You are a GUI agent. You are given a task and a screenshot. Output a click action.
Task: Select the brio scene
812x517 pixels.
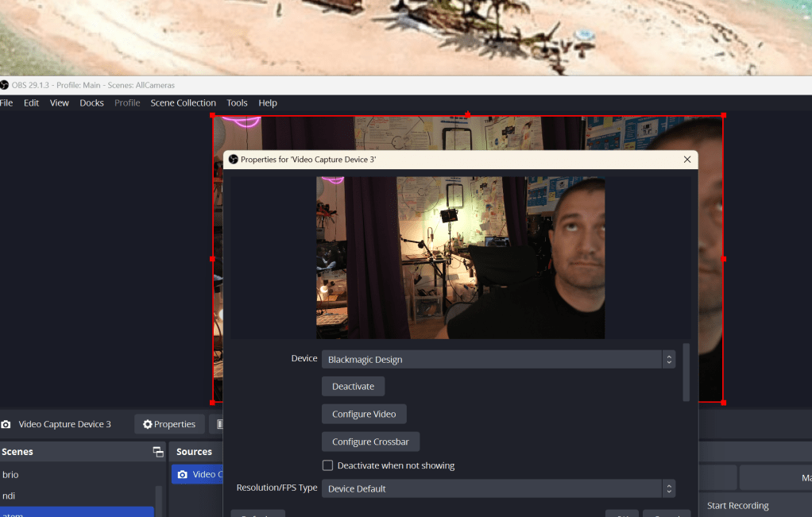78,475
